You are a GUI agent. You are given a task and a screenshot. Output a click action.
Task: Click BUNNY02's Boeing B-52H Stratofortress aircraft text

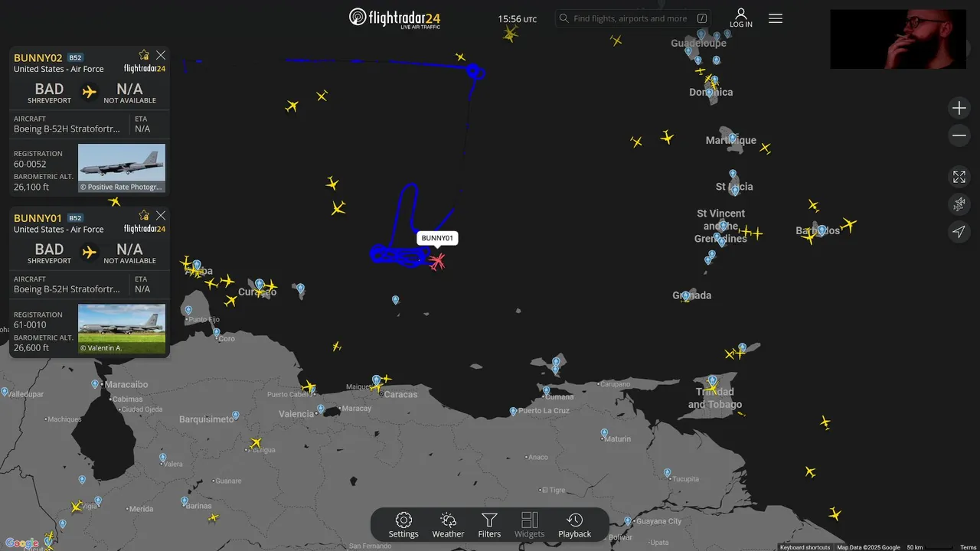pyautogui.click(x=67, y=129)
